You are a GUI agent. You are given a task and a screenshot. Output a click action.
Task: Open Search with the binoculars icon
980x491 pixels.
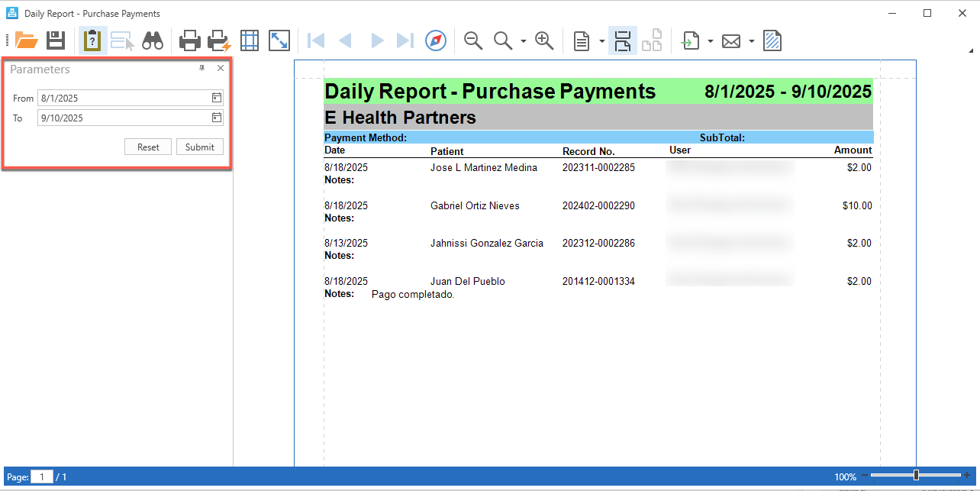coord(153,40)
